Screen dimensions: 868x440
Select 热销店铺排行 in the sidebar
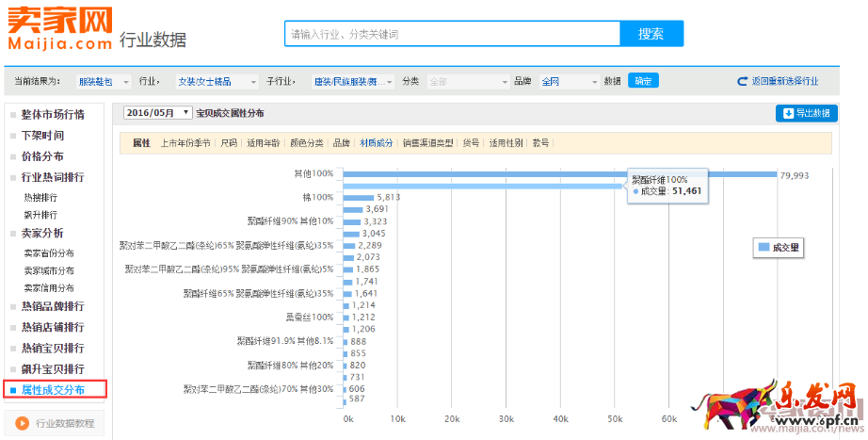53,328
